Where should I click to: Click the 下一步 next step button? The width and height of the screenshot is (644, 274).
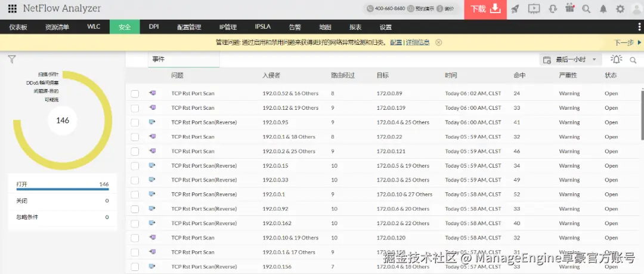tap(627, 42)
